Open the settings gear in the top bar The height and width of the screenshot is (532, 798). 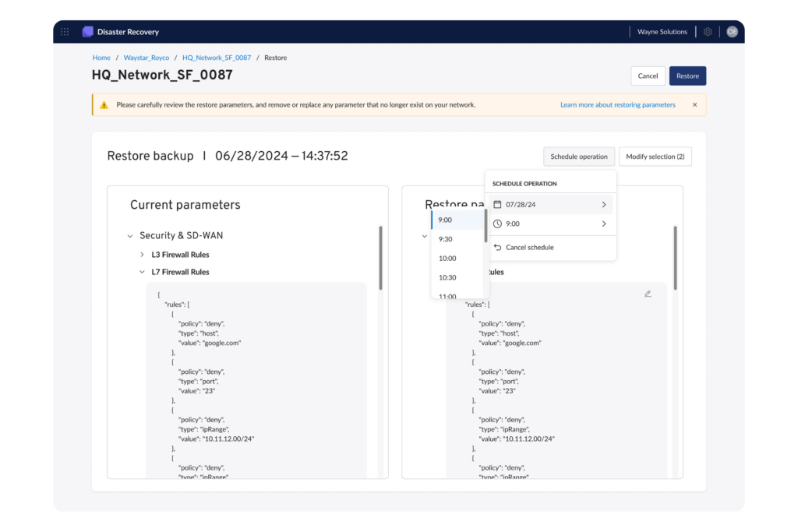coord(707,31)
